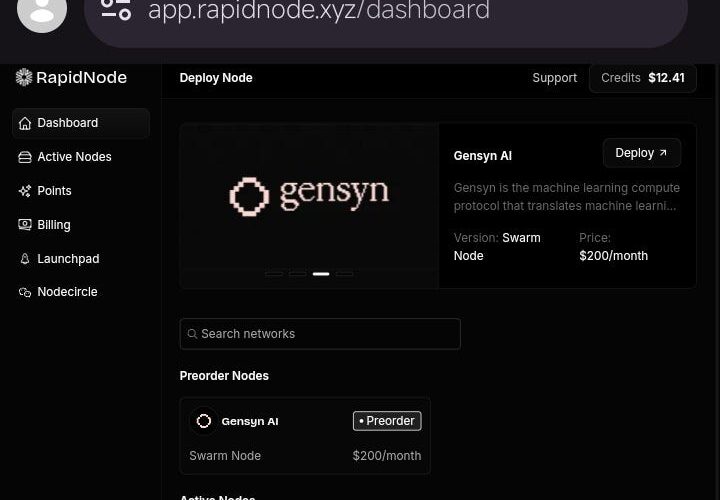This screenshot has height=500, width=720.
Task: Select the first carousel indicator dash
Action: coord(274,274)
